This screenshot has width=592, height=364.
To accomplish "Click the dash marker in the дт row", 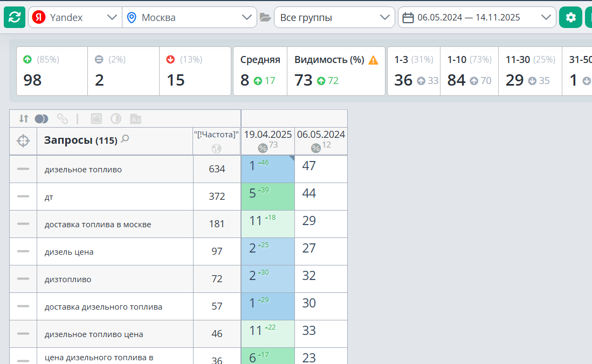I will pyautogui.click(x=23, y=197).
